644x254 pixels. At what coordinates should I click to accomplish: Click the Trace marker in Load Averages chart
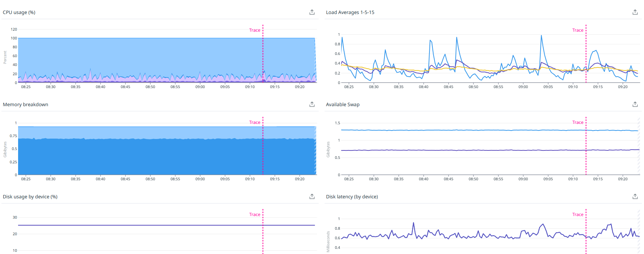coord(578,30)
